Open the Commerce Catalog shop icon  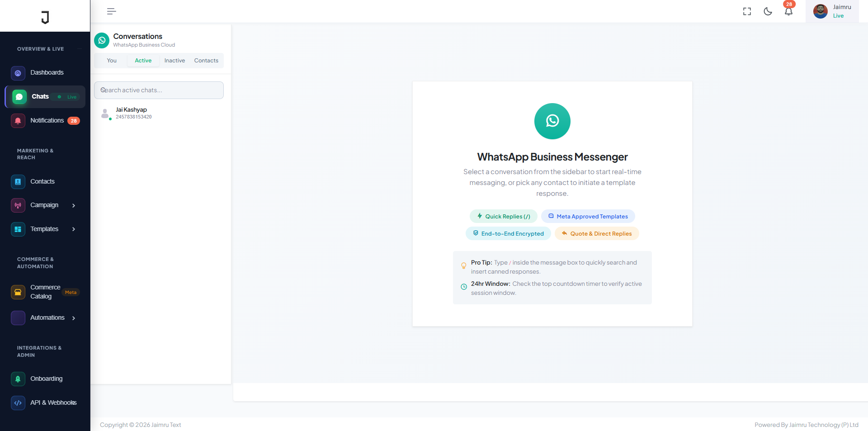18,292
